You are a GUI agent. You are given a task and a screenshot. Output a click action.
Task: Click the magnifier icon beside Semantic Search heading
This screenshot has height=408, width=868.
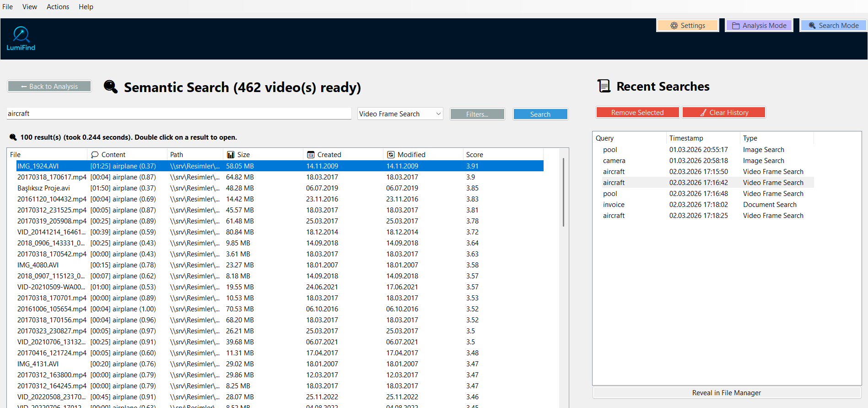tap(111, 86)
